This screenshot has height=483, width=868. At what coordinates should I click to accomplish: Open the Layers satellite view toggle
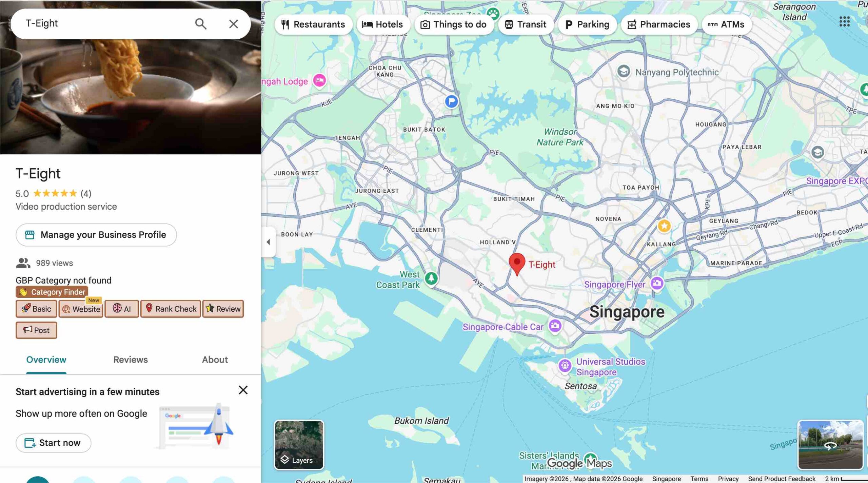click(299, 445)
